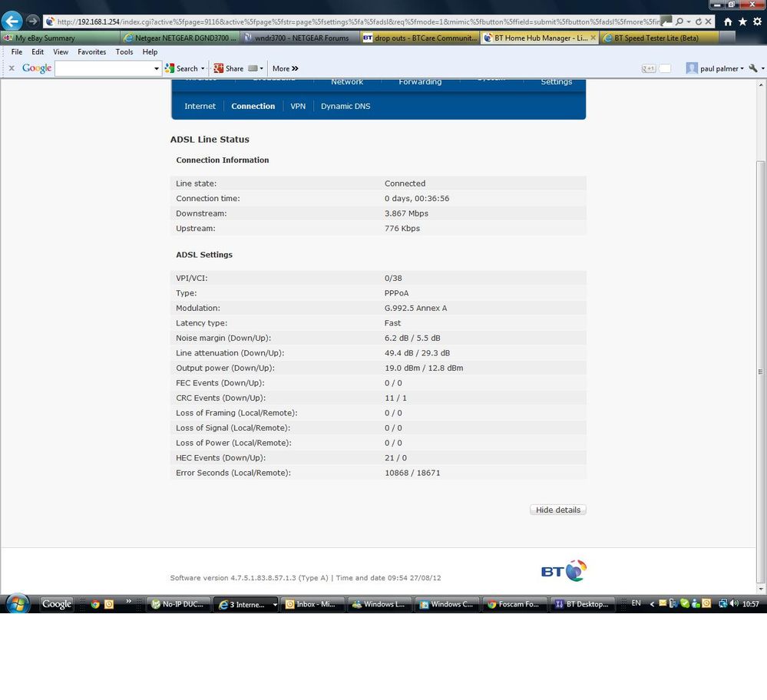767x700 pixels.
Task: Click the Downstream value 3.867 Mbps
Action: [406, 213]
